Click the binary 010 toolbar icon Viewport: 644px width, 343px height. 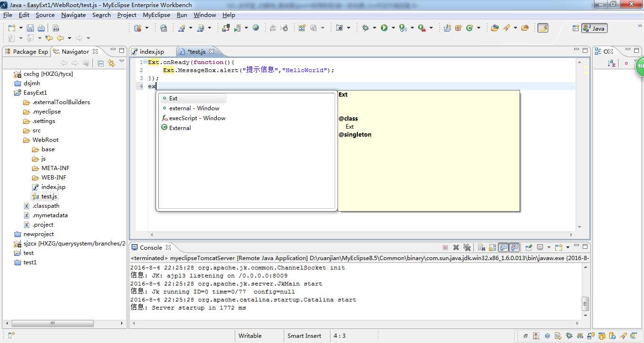tap(56, 28)
